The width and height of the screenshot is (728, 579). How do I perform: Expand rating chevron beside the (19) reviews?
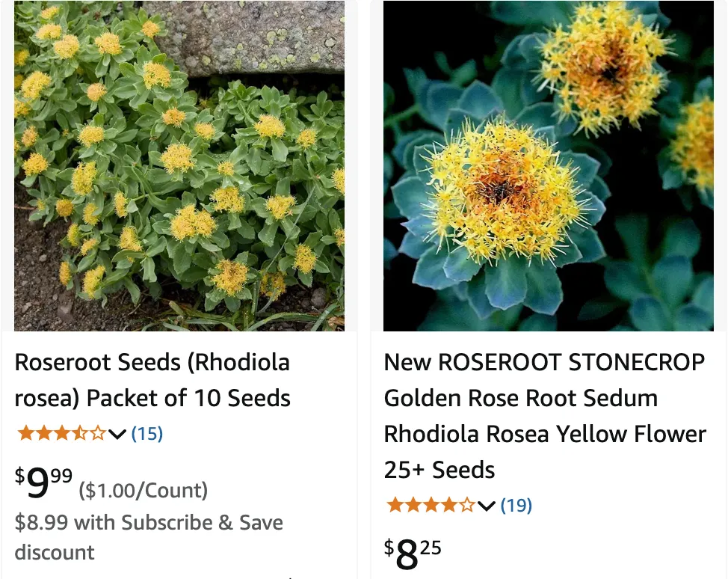487,506
